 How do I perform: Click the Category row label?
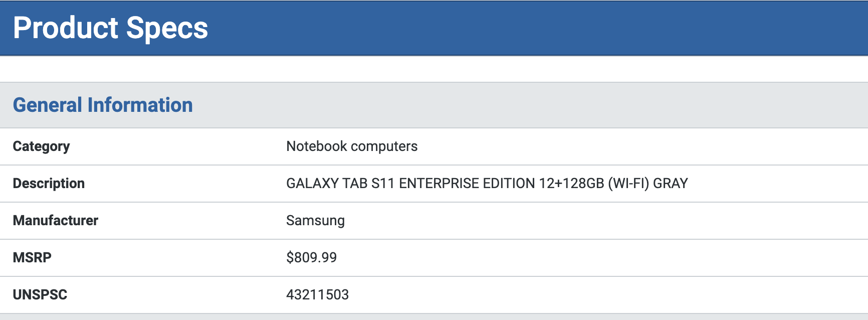click(x=41, y=146)
